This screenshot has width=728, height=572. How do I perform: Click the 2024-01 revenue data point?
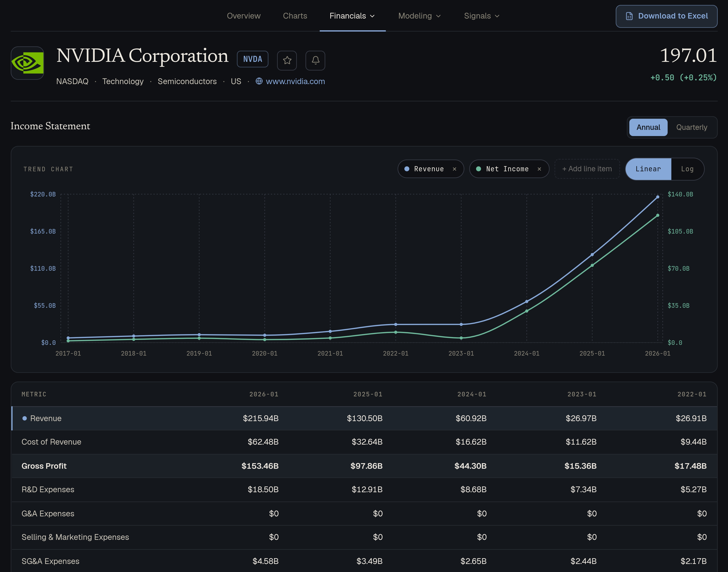527,301
